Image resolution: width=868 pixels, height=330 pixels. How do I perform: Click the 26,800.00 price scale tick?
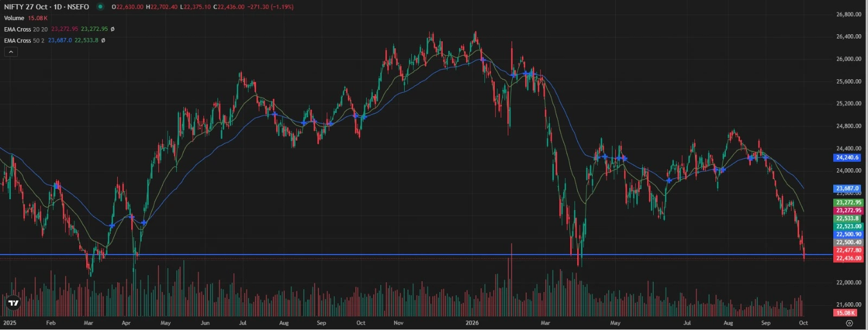[848, 15]
